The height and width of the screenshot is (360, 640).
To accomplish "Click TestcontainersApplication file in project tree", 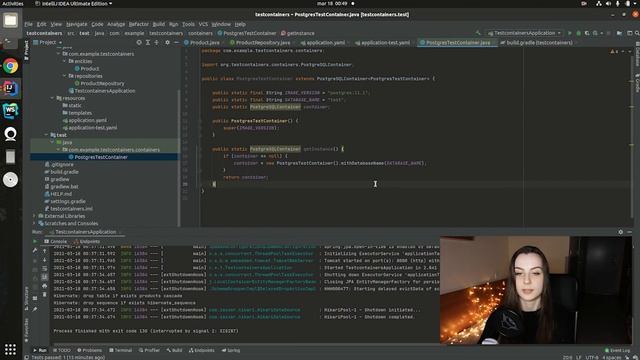I will (104, 91).
